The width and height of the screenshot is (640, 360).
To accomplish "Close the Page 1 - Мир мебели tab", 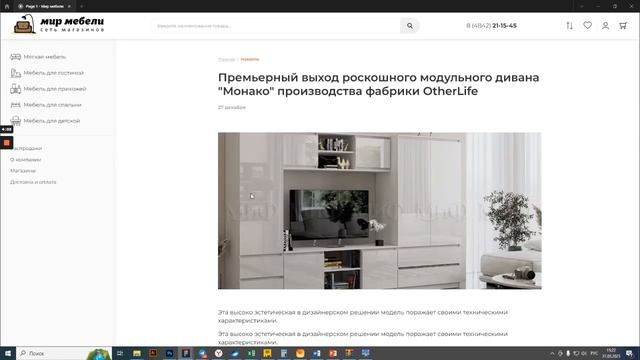I will point(69,6).
